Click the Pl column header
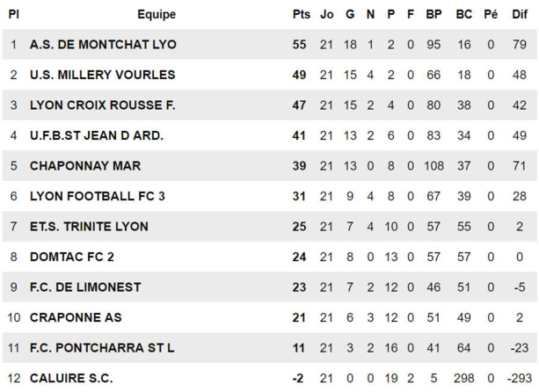The height and width of the screenshot is (392, 539). tap(14, 14)
